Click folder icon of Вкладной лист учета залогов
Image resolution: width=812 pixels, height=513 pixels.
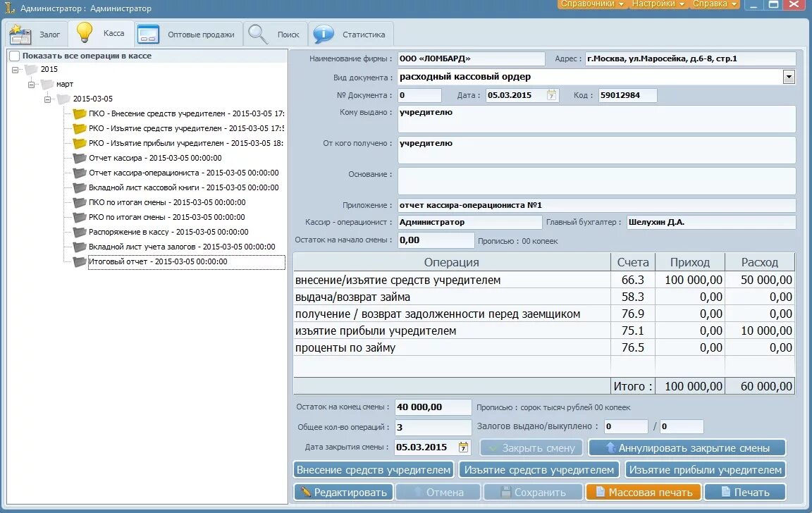point(79,247)
